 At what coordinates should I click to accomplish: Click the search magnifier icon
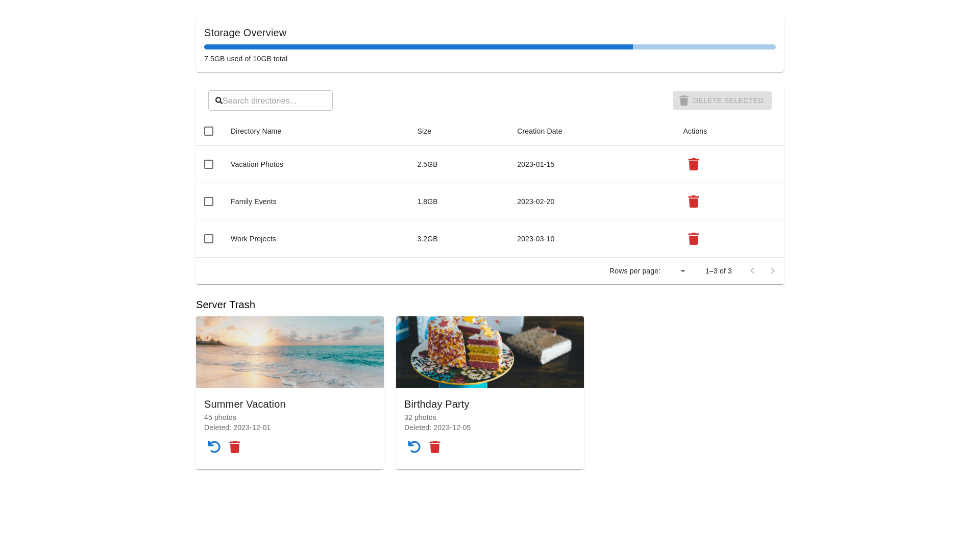pyautogui.click(x=218, y=101)
